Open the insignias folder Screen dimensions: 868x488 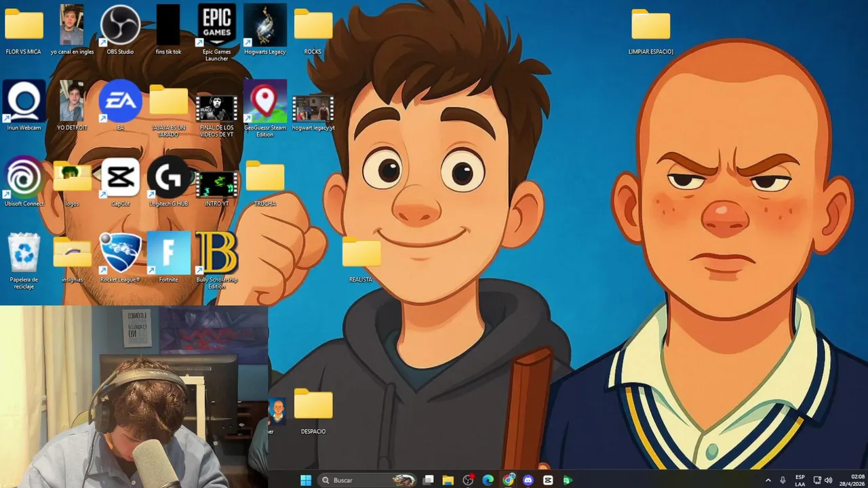point(72,259)
